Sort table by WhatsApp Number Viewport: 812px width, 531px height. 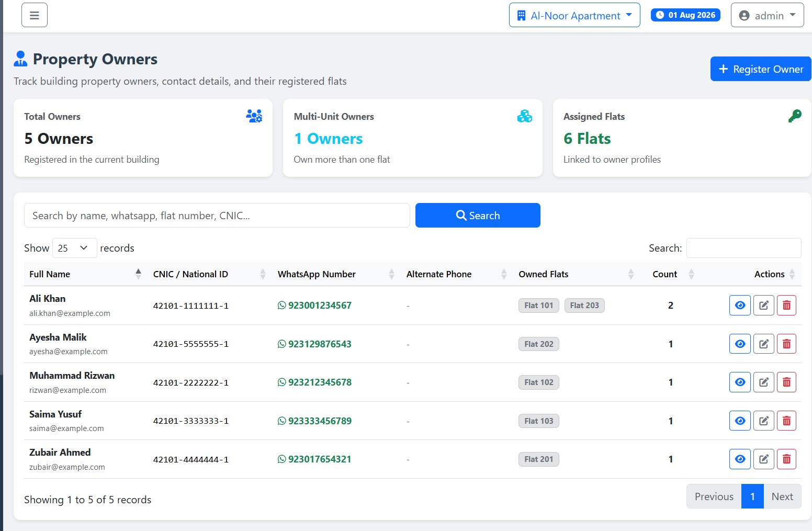point(336,274)
